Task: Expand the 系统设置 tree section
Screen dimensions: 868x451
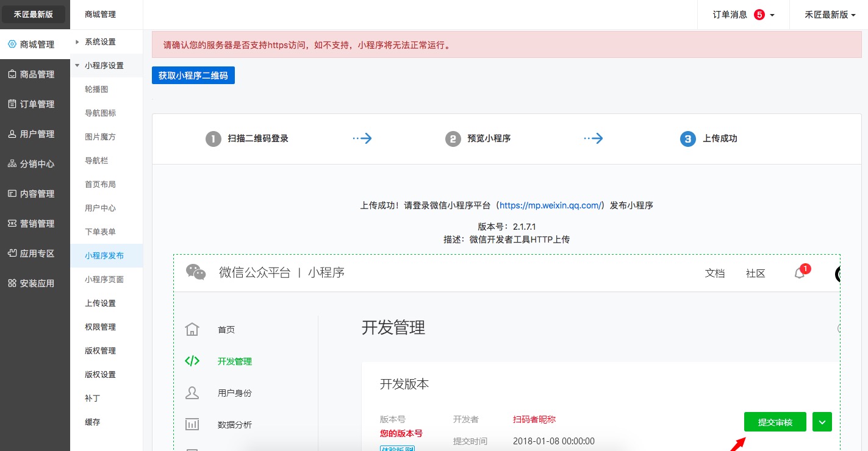Action: [x=77, y=42]
